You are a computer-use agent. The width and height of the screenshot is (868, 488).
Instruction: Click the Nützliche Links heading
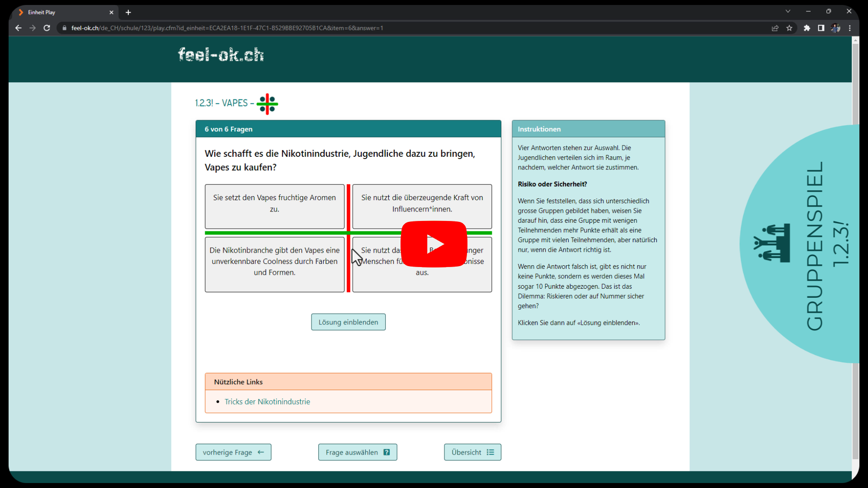point(238,382)
